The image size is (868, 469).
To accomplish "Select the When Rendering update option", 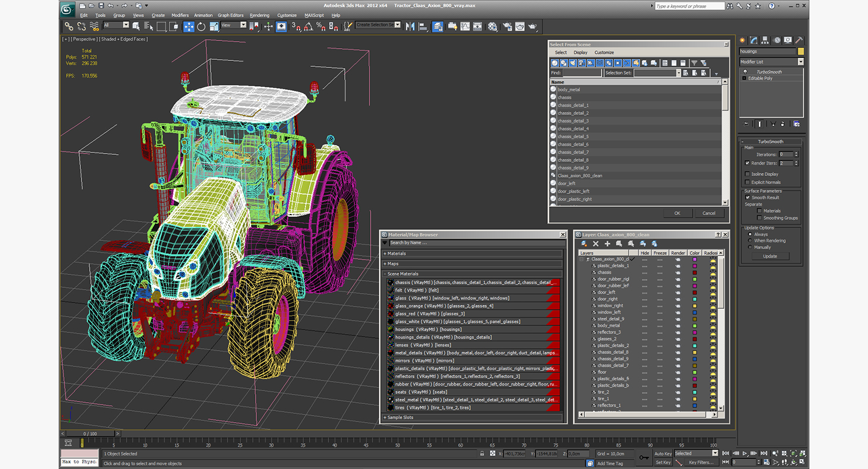I will 750,241.
